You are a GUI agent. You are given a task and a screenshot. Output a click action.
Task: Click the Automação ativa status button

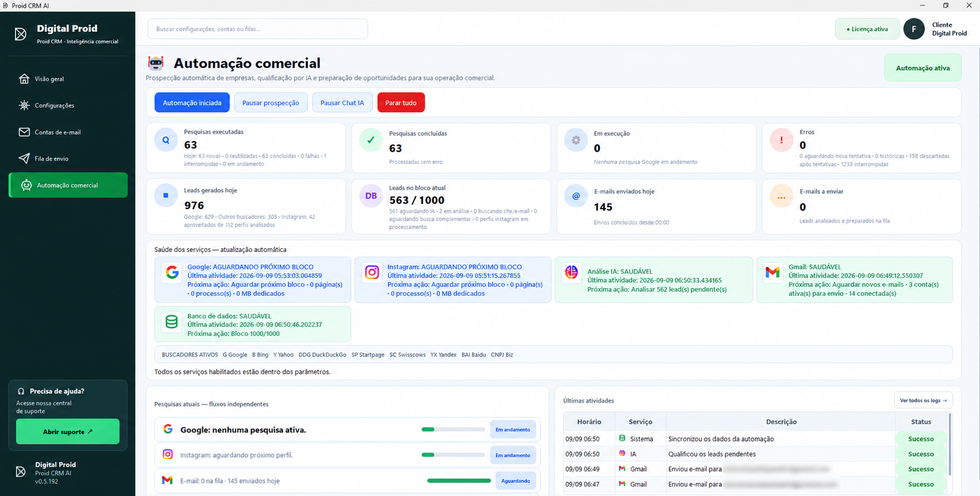(923, 68)
